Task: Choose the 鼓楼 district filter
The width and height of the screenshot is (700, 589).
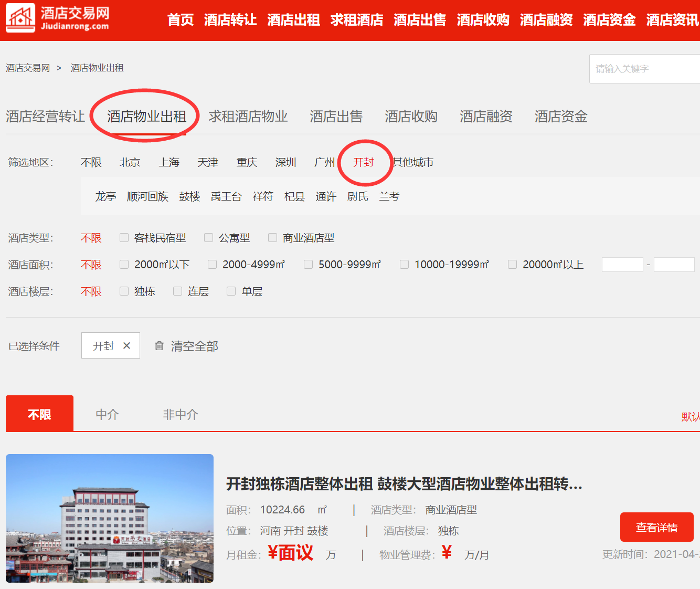Action: tap(189, 196)
